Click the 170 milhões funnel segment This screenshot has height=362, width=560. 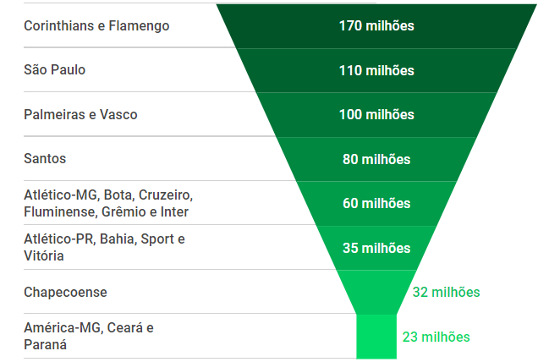click(x=376, y=26)
